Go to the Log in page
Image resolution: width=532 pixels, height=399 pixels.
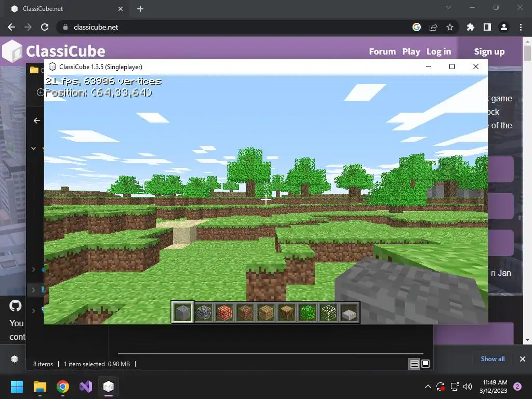coord(438,51)
